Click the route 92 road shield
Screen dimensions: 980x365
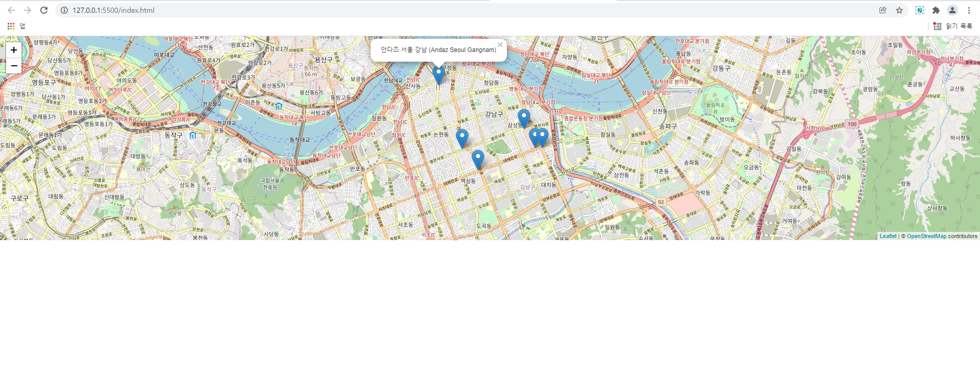[x=661, y=202]
